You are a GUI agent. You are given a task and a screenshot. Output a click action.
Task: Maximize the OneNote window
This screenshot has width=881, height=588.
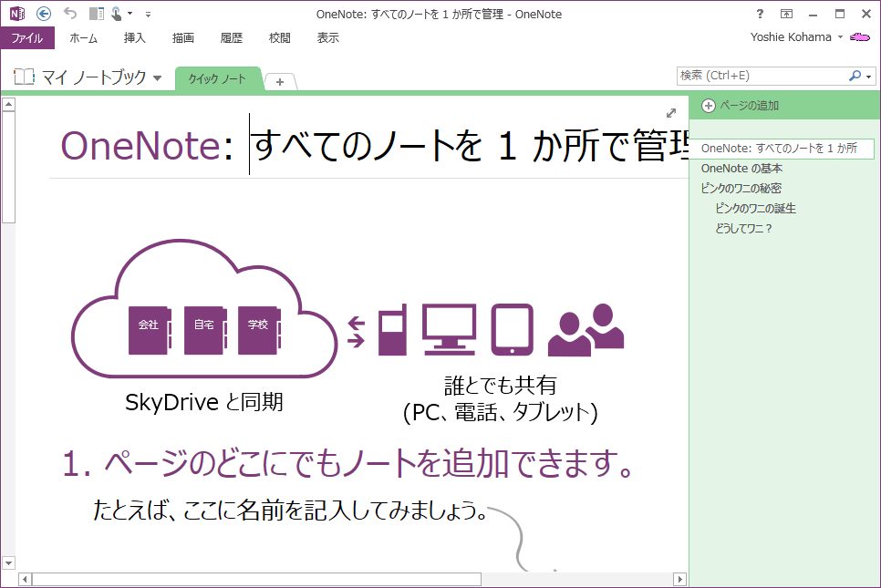click(839, 14)
